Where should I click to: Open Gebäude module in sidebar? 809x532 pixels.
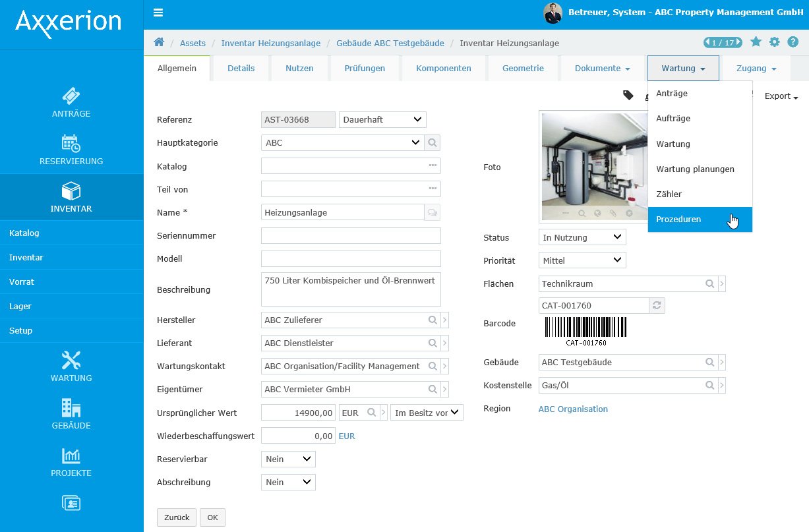pos(71,414)
